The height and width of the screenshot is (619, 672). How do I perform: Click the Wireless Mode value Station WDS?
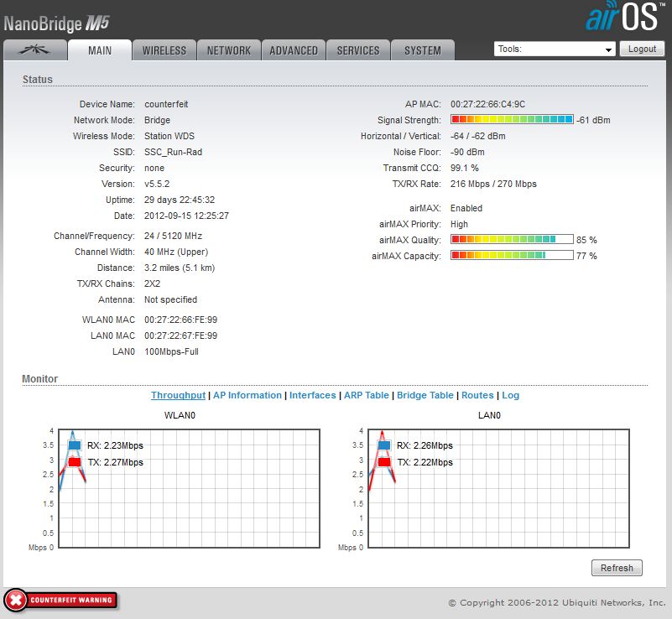coord(169,136)
